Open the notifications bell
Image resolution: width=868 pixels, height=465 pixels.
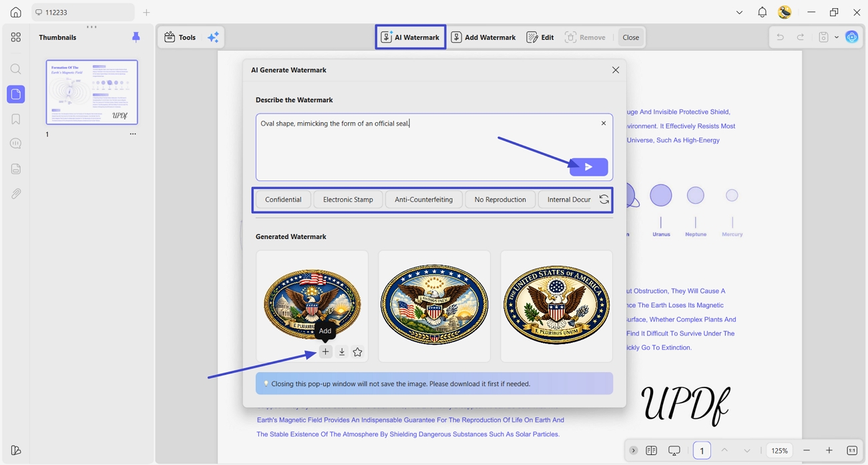click(762, 12)
